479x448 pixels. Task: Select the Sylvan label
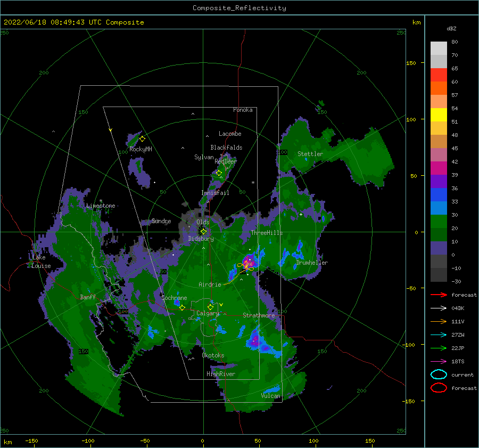point(204,157)
